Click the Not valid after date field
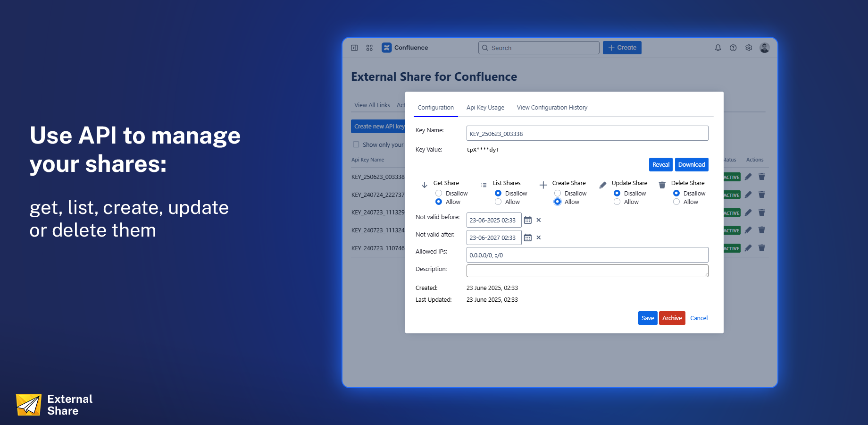Image resolution: width=868 pixels, height=425 pixels. tap(494, 238)
